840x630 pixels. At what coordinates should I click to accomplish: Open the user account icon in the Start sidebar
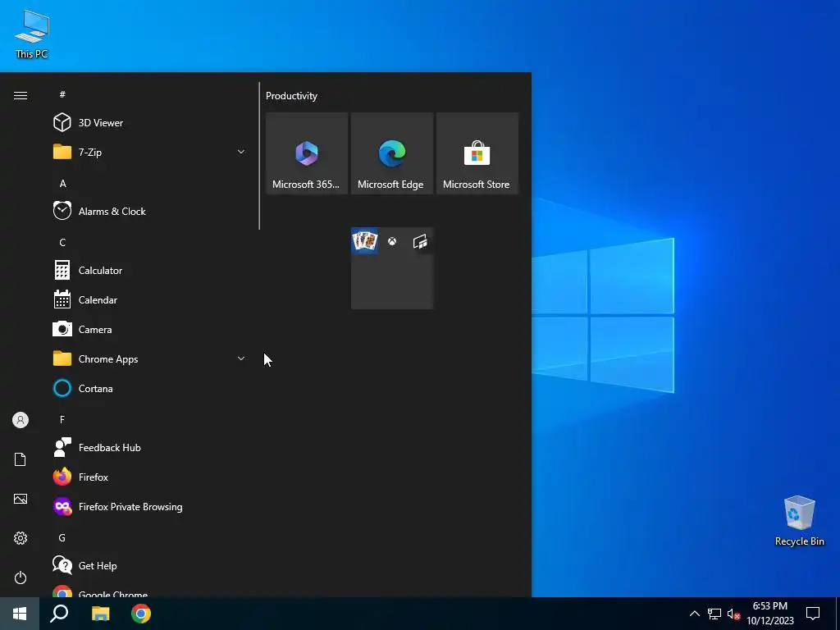pos(21,420)
